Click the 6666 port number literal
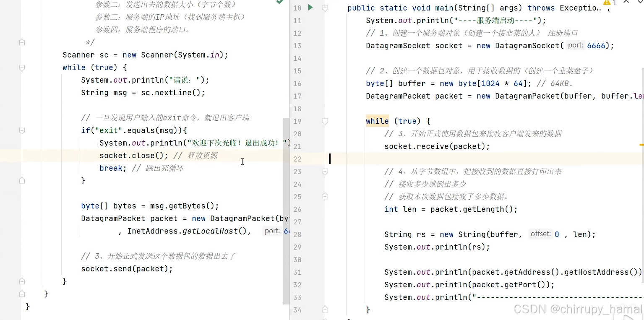This screenshot has width=644, height=320. click(x=596, y=46)
